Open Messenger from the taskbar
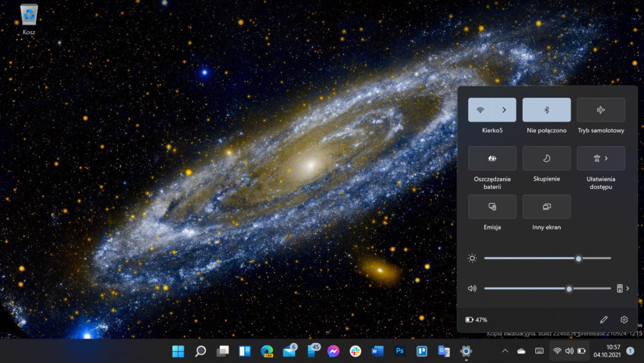The width and height of the screenshot is (644, 363). point(334,351)
